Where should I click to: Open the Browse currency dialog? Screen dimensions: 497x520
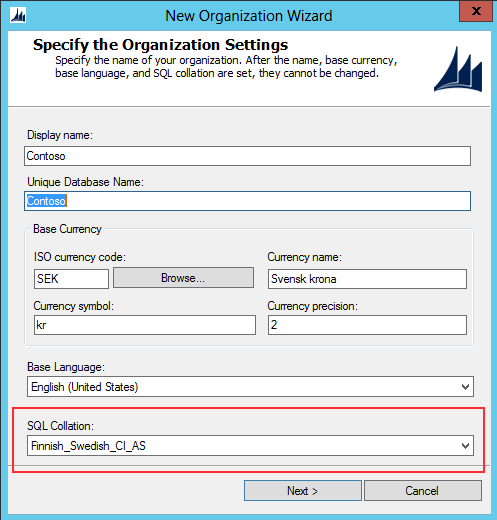point(183,278)
